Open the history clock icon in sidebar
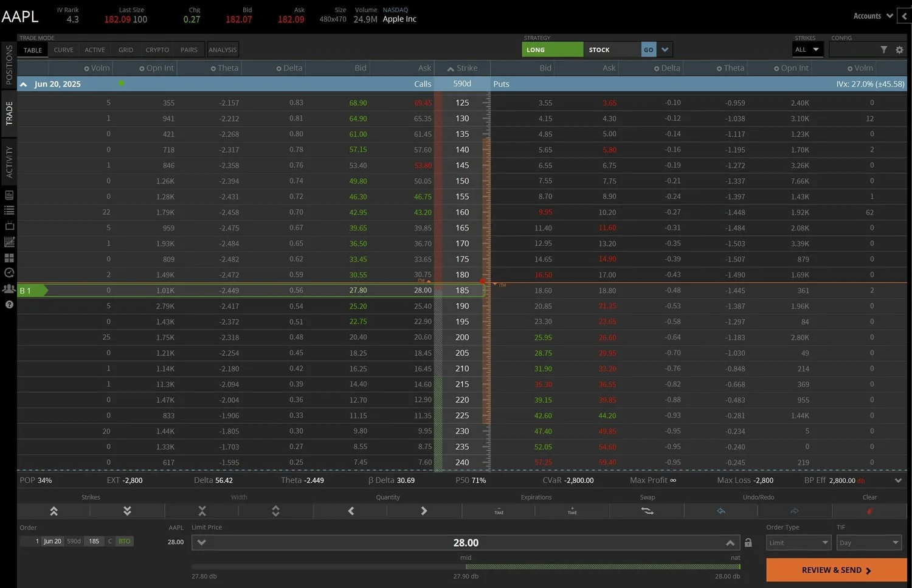Screen dimensions: 912x588 pos(9,273)
